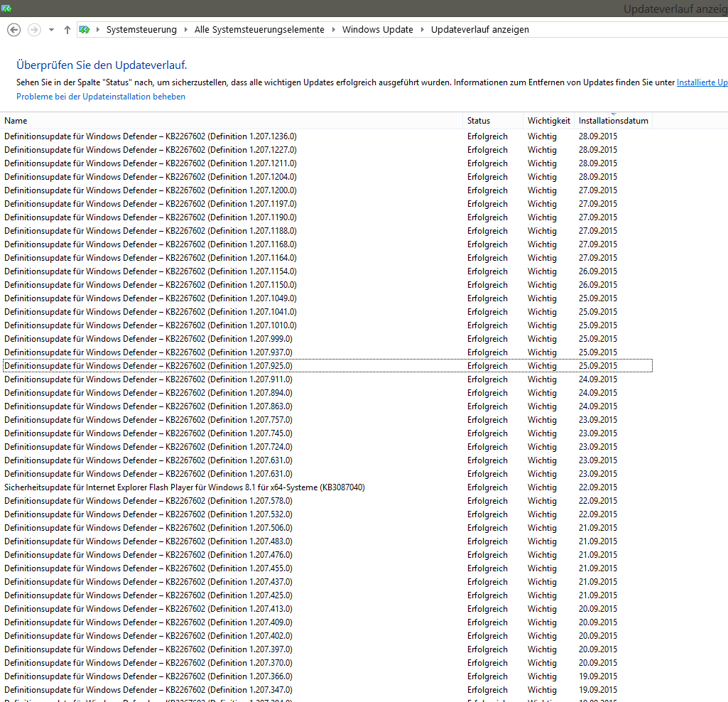Select Definition 1.207.1049.0 update row
This screenshot has width=728, height=702.
point(327,298)
